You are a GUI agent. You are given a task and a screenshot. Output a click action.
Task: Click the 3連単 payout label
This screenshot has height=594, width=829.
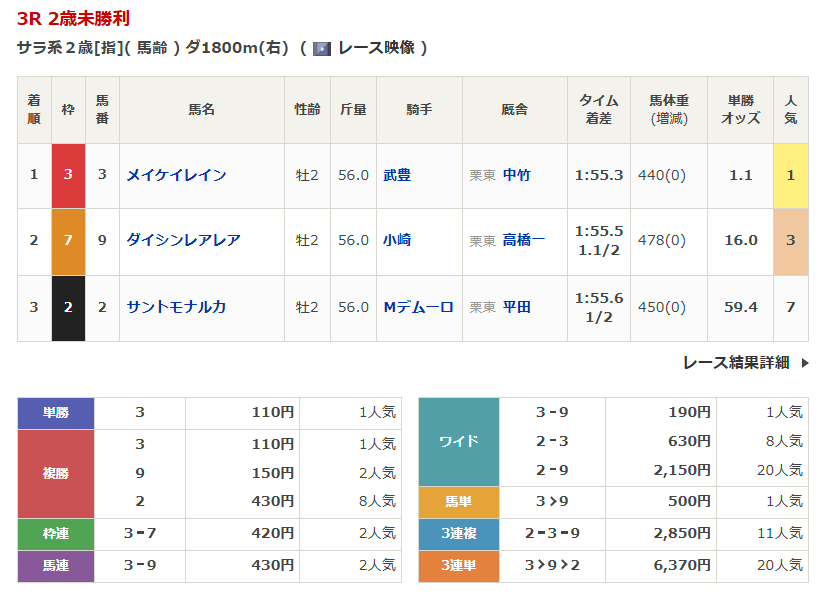coord(458,566)
